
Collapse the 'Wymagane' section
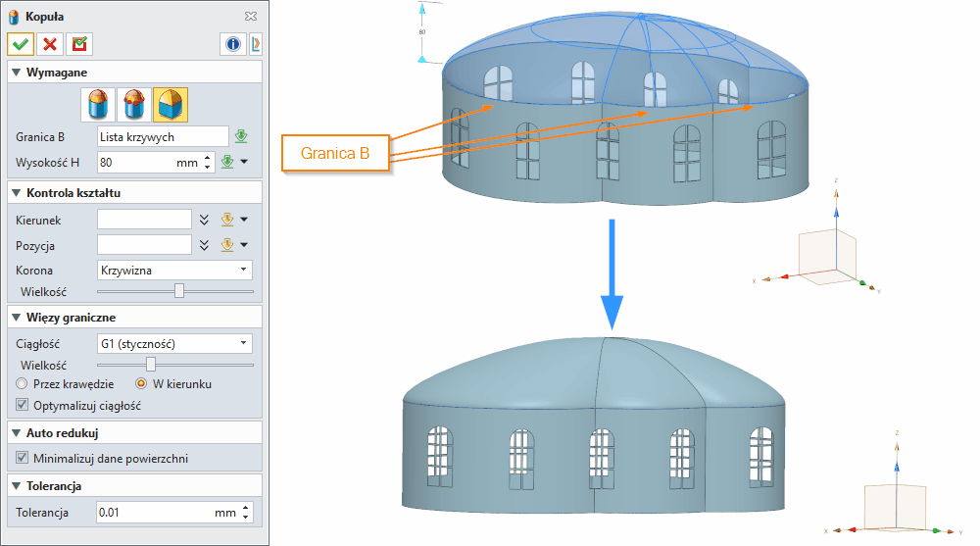[16, 73]
